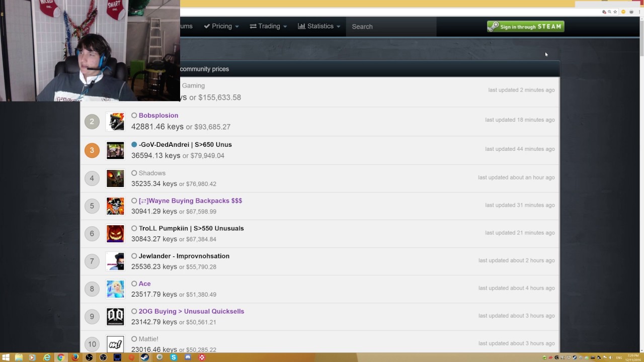Focus the Search input field
The width and height of the screenshot is (644, 362).
coord(391,26)
